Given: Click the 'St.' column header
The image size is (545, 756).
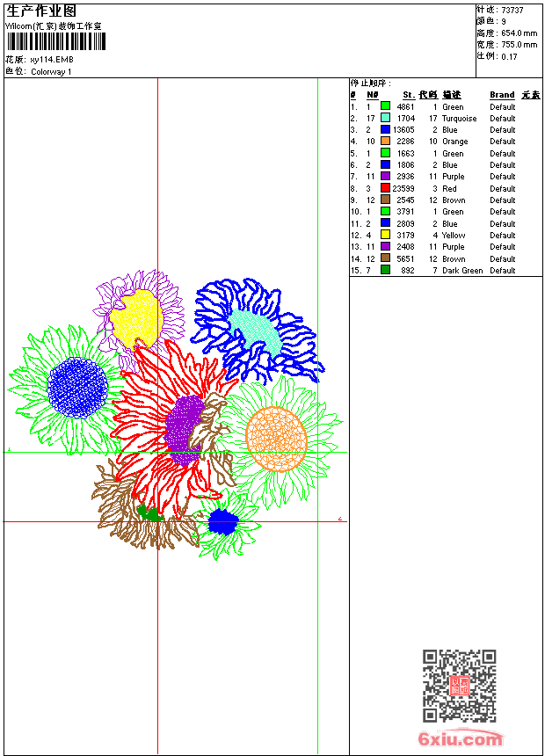Looking at the screenshot, I should click(409, 95).
